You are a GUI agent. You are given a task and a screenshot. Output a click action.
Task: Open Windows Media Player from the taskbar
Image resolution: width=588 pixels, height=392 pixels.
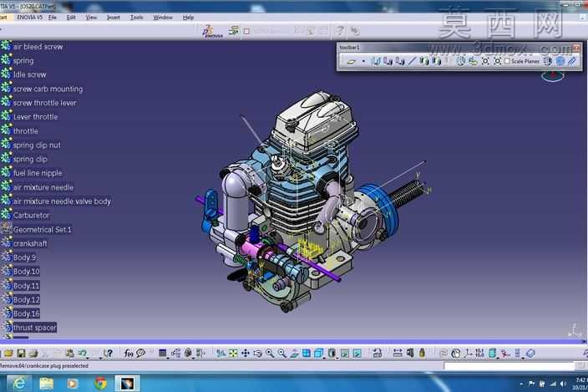pos(73,384)
